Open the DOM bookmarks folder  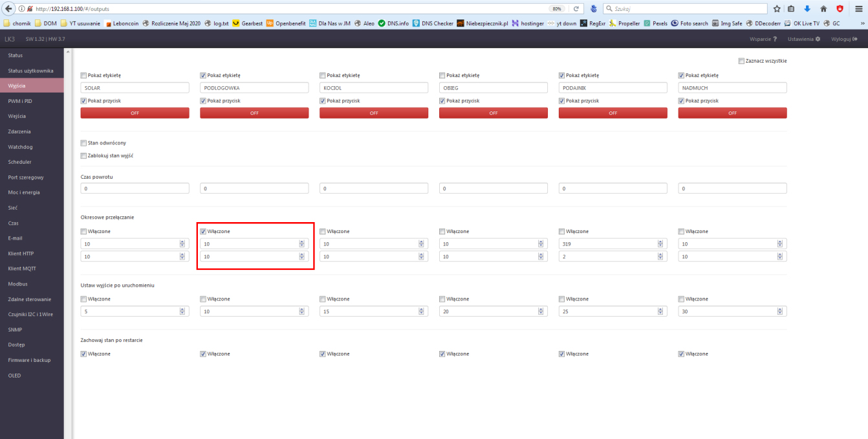45,23
